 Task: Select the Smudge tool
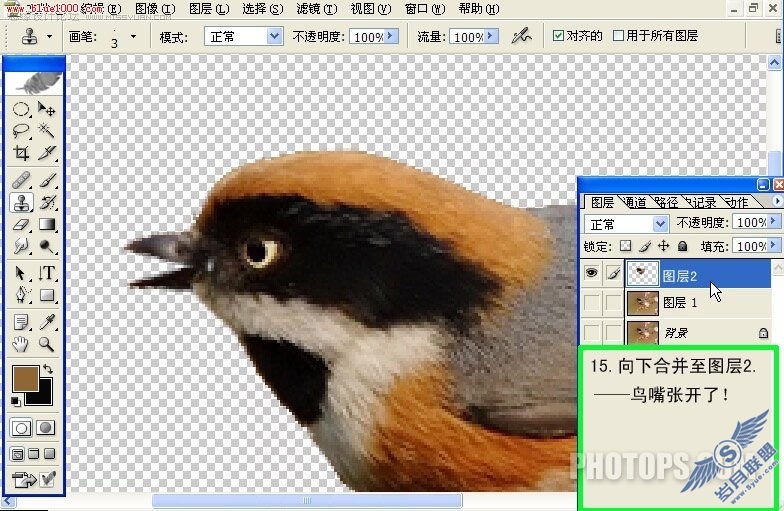point(21,246)
